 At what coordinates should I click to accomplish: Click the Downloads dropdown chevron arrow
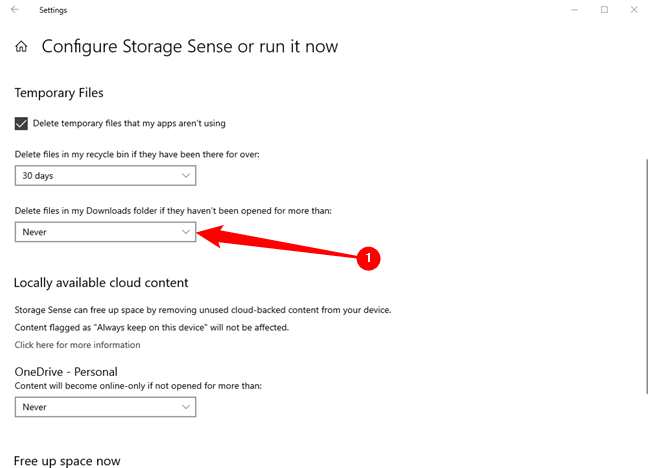tap(186, 231)
